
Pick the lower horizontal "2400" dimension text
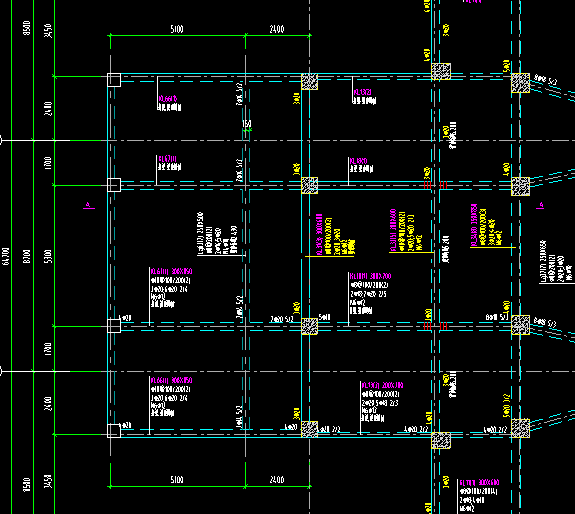[x=277, y=480]
